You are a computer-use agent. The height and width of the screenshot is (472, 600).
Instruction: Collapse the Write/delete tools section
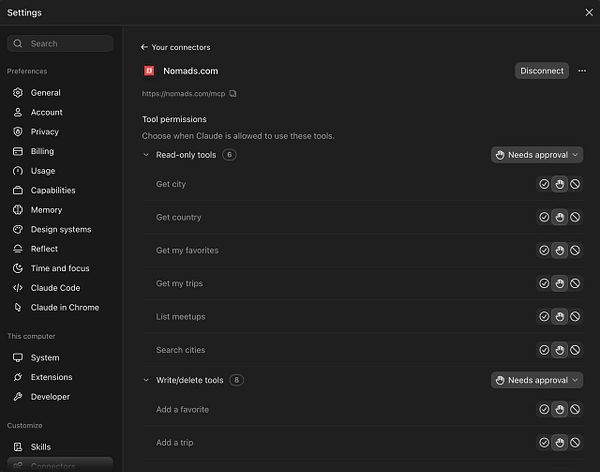click(x=146, y=380)
